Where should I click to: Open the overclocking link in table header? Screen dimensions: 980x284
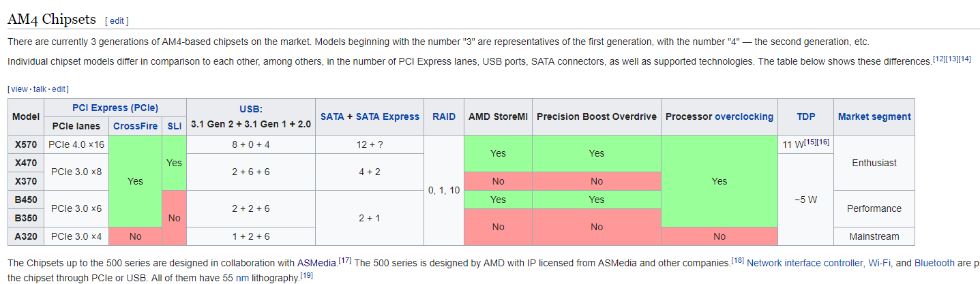coord(744,116)
